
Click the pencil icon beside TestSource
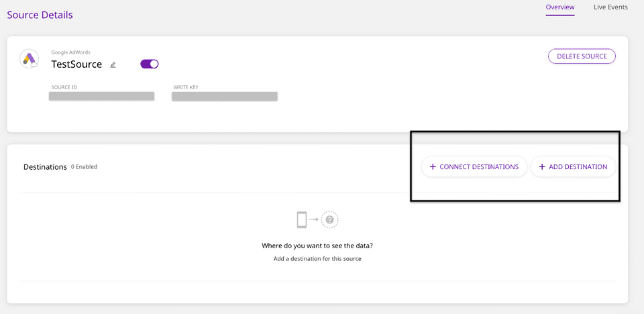(x=113, y=65)
